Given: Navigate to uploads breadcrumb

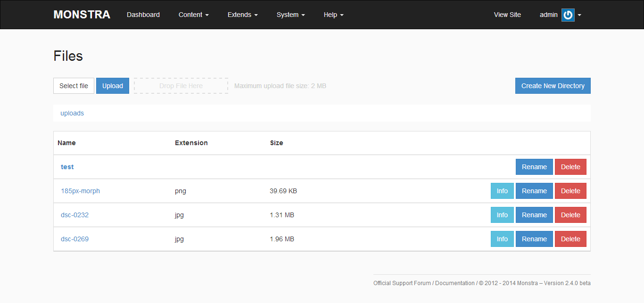Looking at the screenshot, I should tap(72, 113).
